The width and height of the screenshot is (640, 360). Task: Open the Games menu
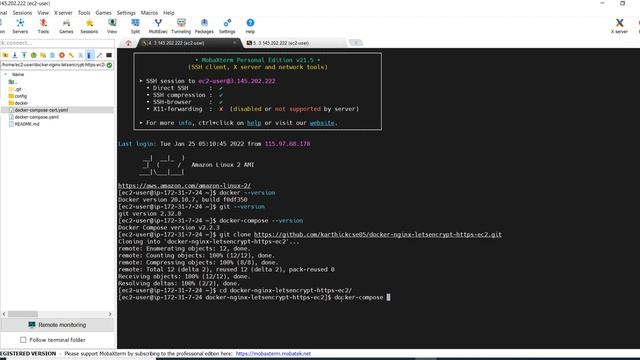[x=103, y=13]
